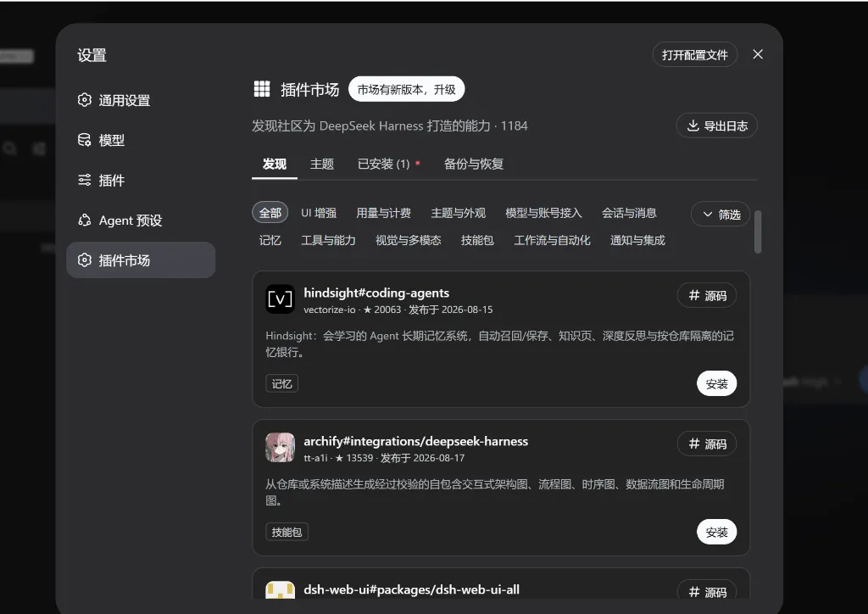Select the 视觉与多模态 category filter

[x=409, y=240]
